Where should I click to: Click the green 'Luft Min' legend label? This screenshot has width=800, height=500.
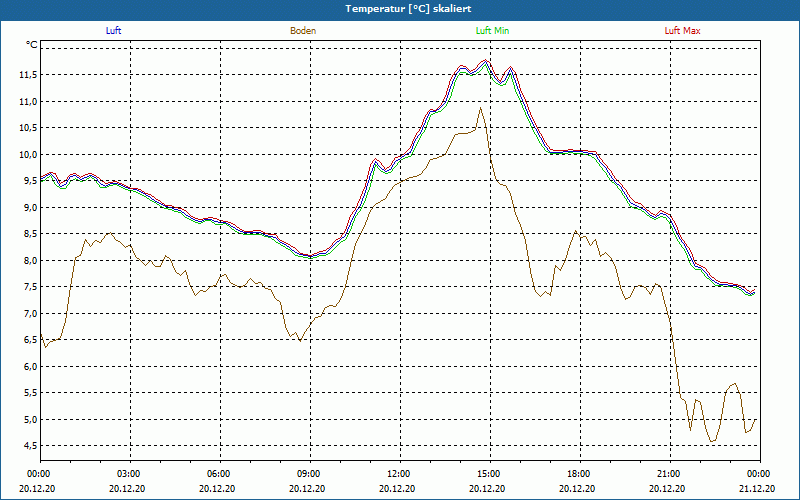(x=492, y=31)
